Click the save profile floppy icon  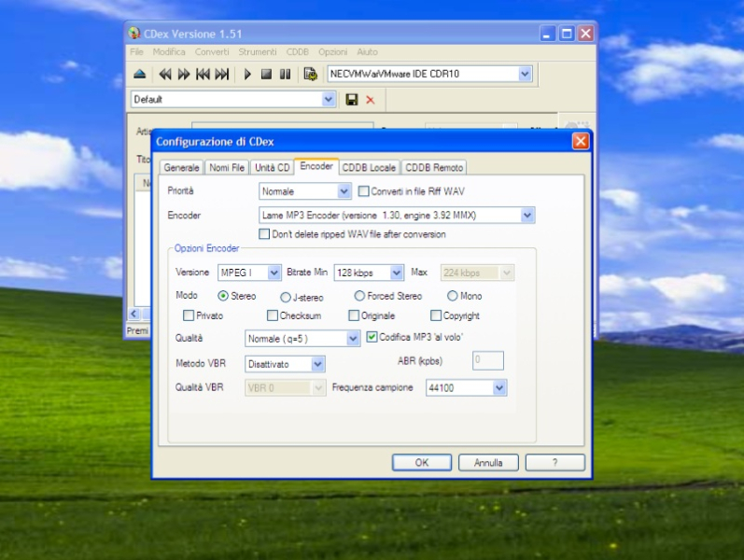pos(352,99)
